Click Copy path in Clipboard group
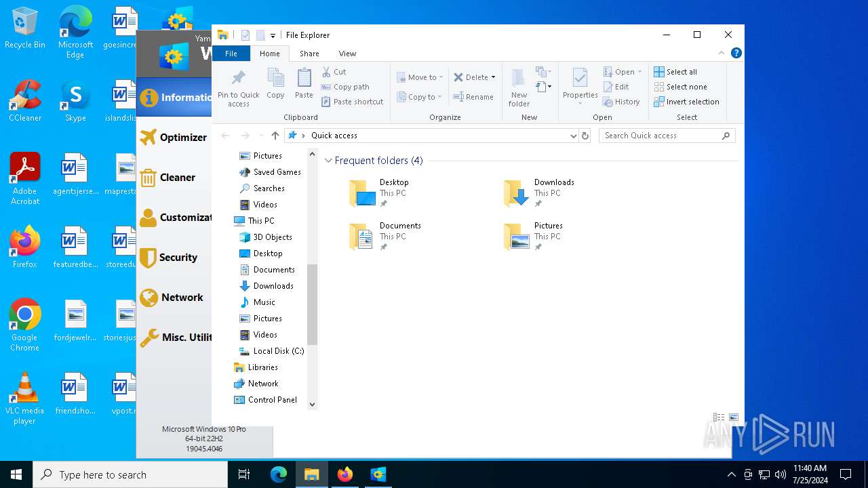 345,87
